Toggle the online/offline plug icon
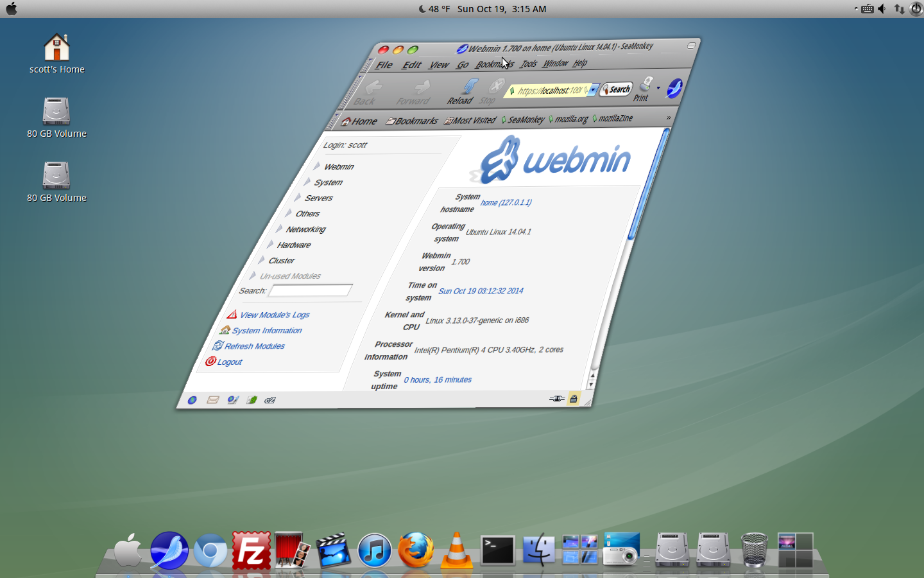The height and width of the screenshot is (578, 924). 557,399
